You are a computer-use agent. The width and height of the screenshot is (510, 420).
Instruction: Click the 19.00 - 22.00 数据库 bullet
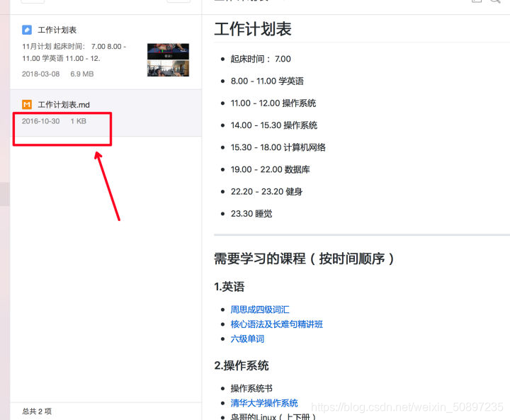click(x=271, y=169)
